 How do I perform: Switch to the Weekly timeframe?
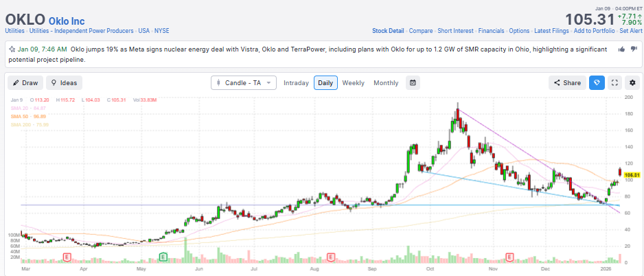tap(353, 82)
